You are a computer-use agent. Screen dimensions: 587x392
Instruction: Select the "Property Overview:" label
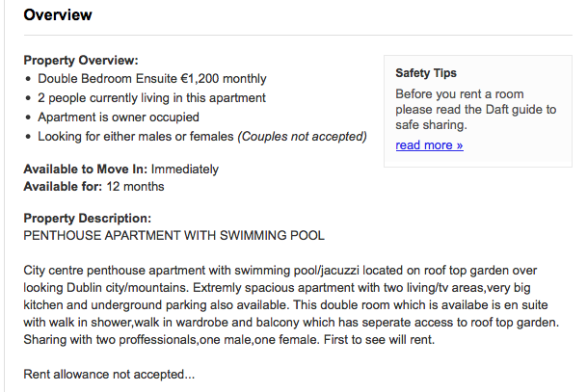(81, 60)
